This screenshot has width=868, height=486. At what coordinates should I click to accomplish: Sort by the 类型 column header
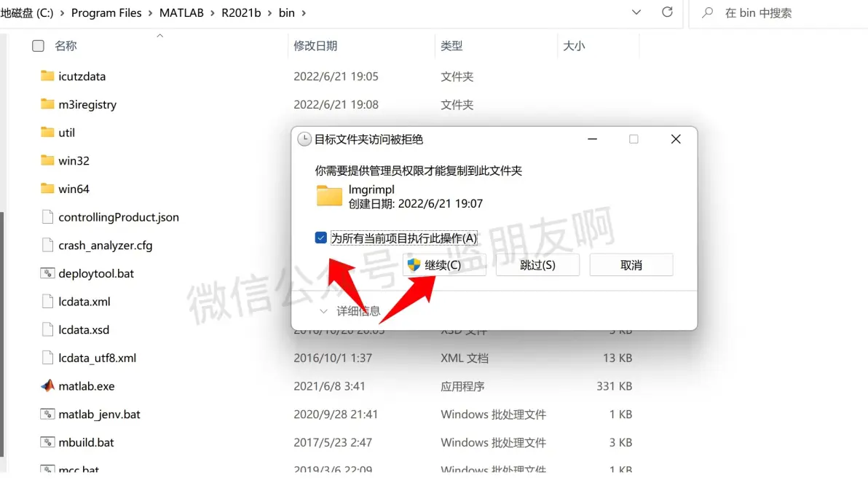(451, 46)
